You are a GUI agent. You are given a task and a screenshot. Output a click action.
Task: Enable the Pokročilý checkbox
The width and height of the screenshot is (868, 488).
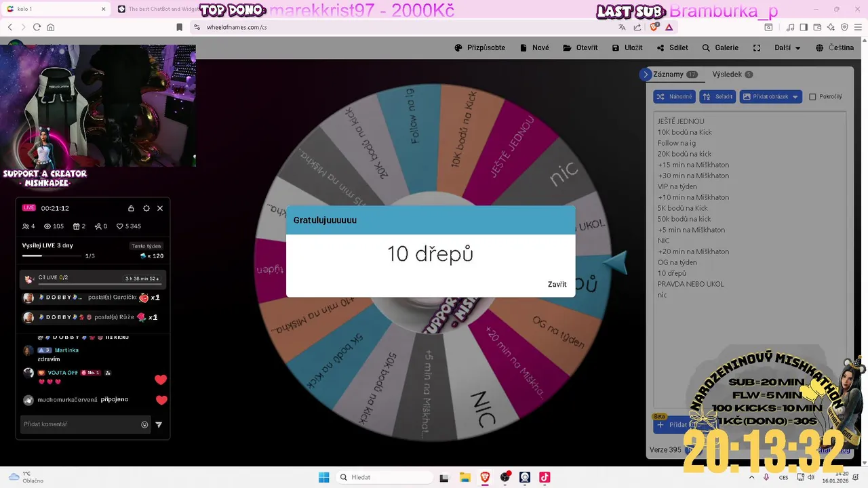tap(812, 97)
